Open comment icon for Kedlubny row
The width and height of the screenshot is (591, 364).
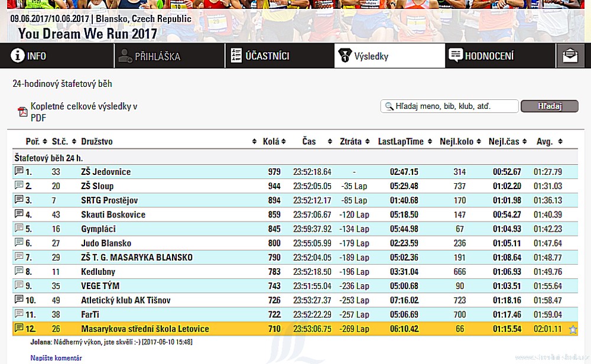[19, 271]
